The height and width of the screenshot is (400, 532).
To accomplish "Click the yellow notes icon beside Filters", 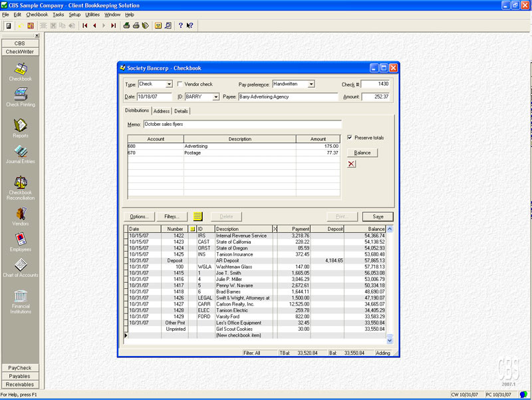I will point(198,216).
